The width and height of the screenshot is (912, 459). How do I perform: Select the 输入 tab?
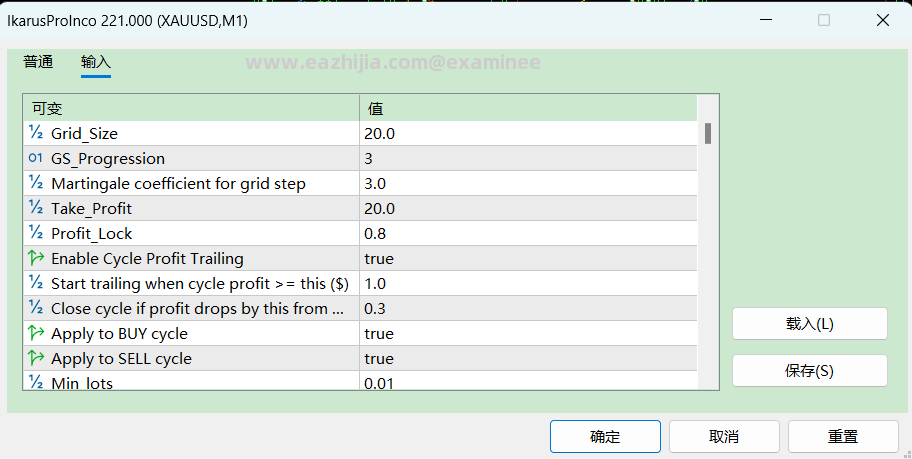point(96,62)
